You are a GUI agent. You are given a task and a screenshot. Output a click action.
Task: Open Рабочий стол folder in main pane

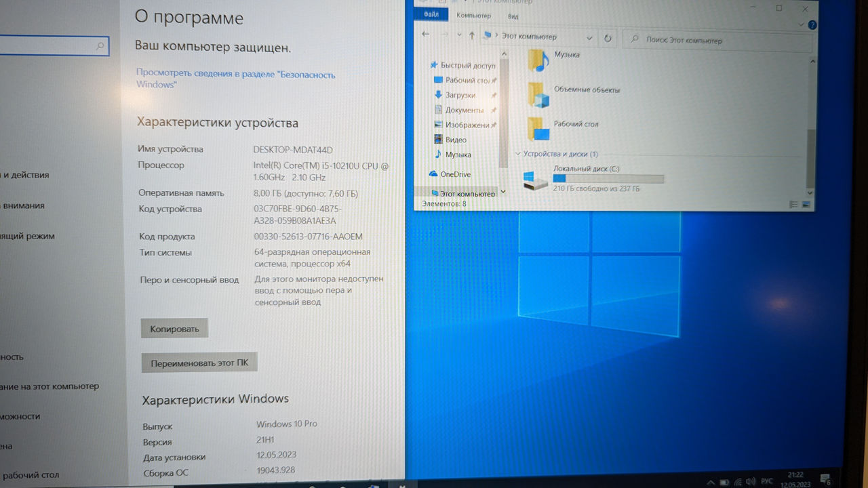pos(563,128)
